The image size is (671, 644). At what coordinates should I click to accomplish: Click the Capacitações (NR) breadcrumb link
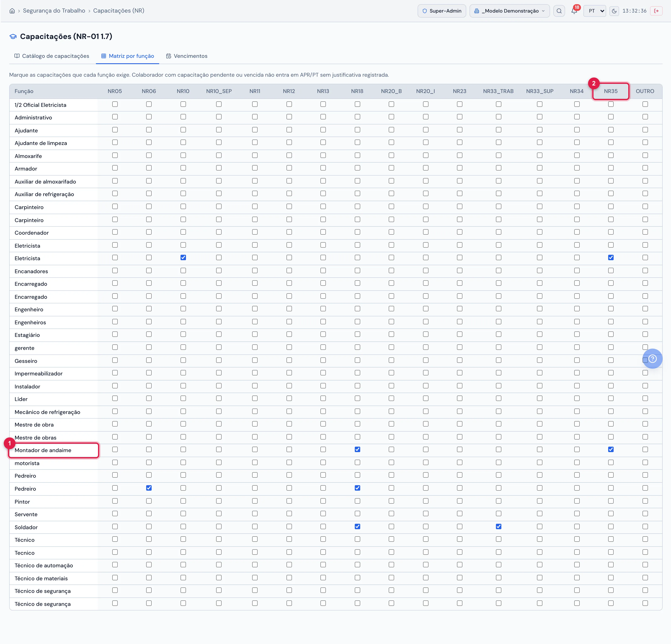coord(119,11)
